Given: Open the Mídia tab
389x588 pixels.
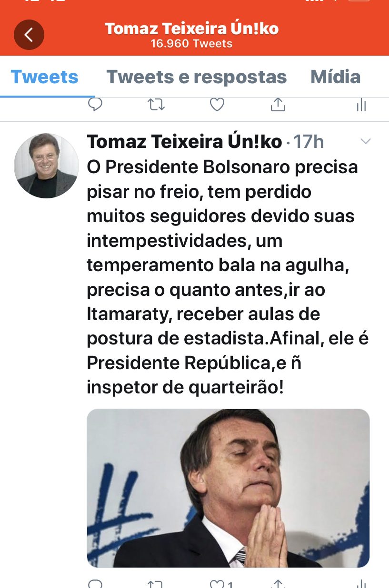Looking at the screenshot, I should click(335, 77).
